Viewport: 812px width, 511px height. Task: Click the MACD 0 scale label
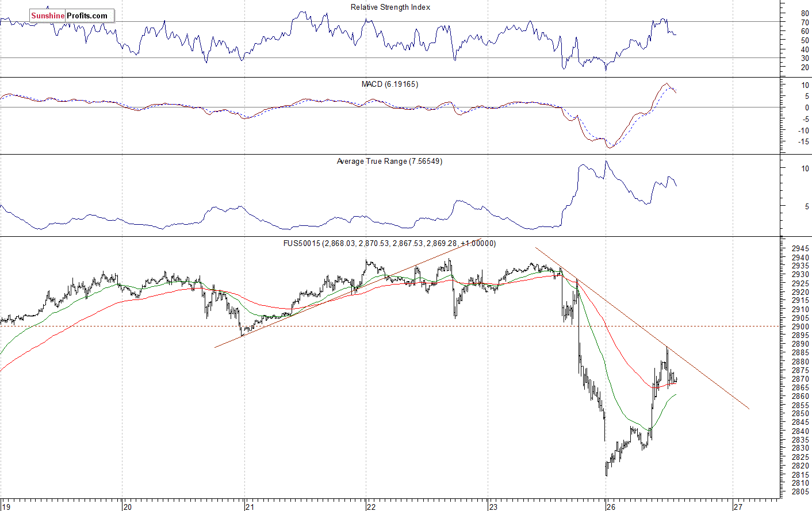807,107
